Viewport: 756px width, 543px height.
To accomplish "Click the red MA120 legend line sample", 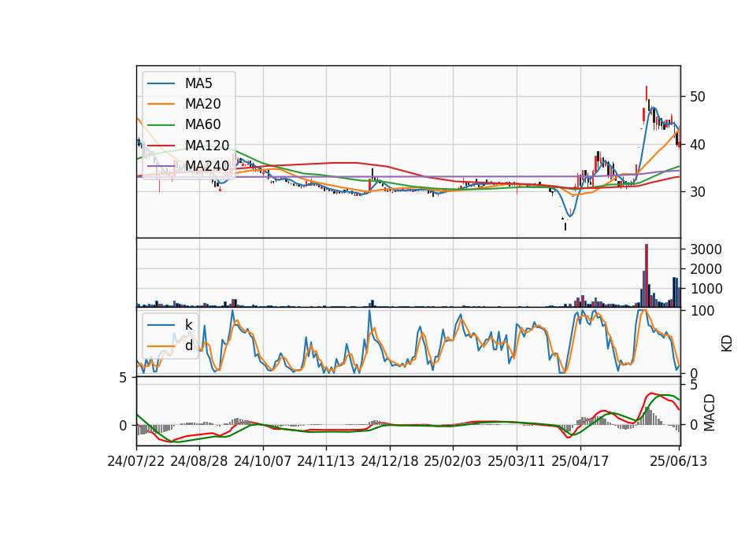I will (x=161, y=146).
